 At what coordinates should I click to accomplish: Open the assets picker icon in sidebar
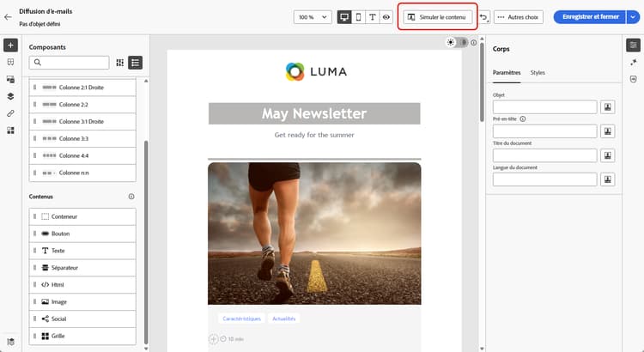tap(10, 79)
